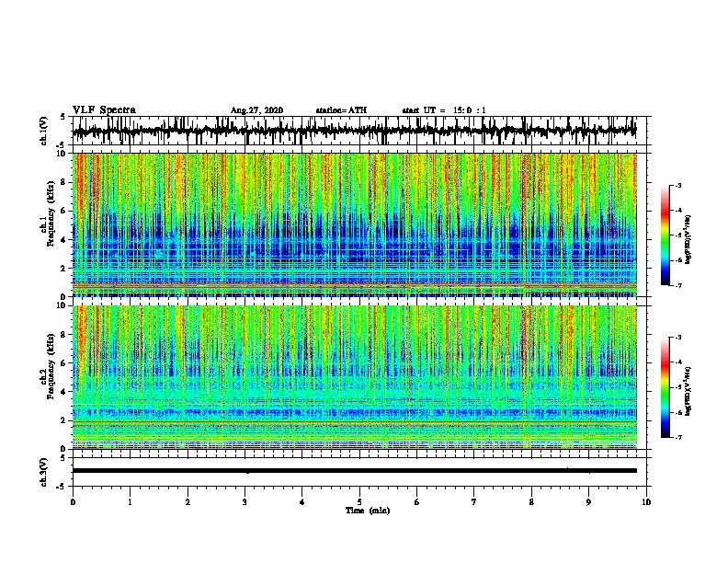Image resolution: width=728 pixels, height=563 pixels.
Task: Click the "Time (min)" x-axis label
Action: pyautogui.click(x=368, y=511)
